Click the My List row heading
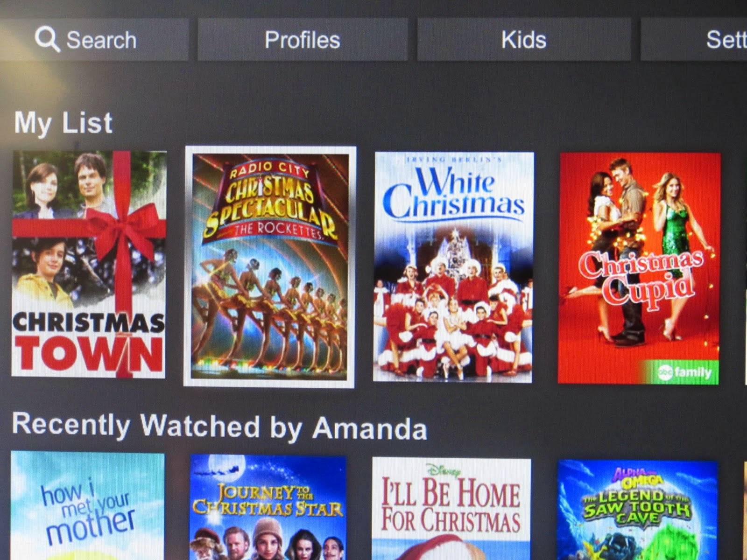This screenshot has width=747, height=560. coord(63,123)
